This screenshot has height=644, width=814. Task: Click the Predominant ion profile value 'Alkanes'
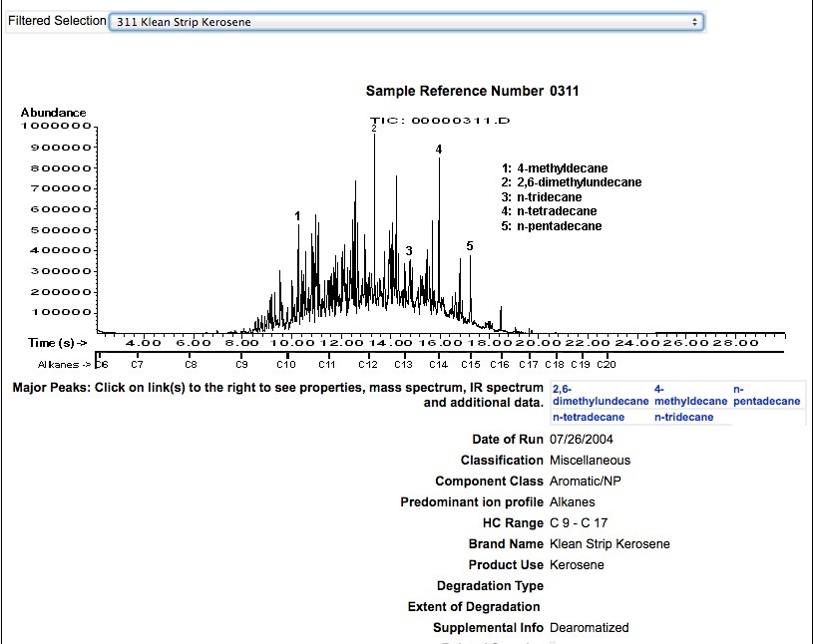(572, 501)
